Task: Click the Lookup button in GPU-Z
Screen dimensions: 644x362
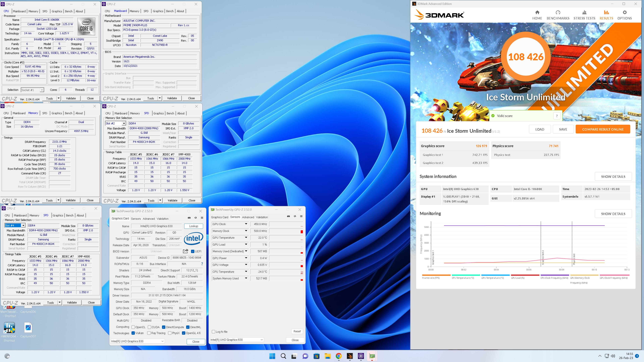Action: pos(194,226)
